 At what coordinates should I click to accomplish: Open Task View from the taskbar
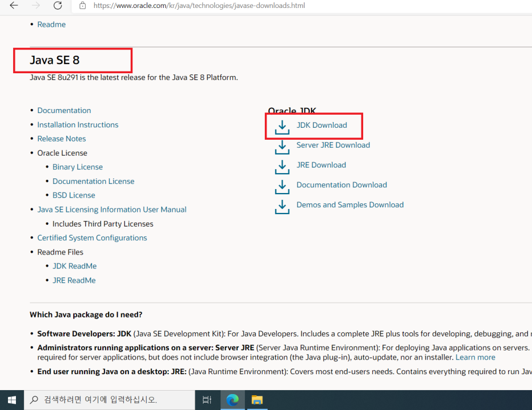pyautogui.click(x=207, y=400)
